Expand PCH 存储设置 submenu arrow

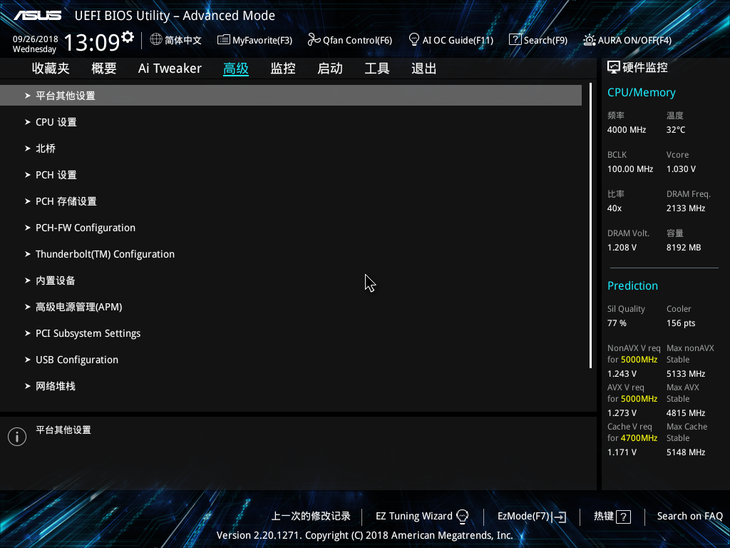27,201
